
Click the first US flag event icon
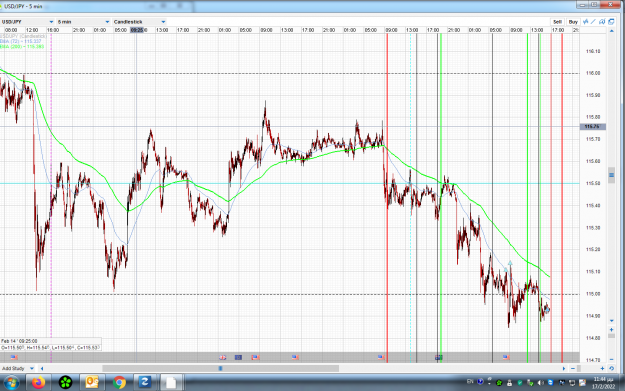(x=14, y=357)
